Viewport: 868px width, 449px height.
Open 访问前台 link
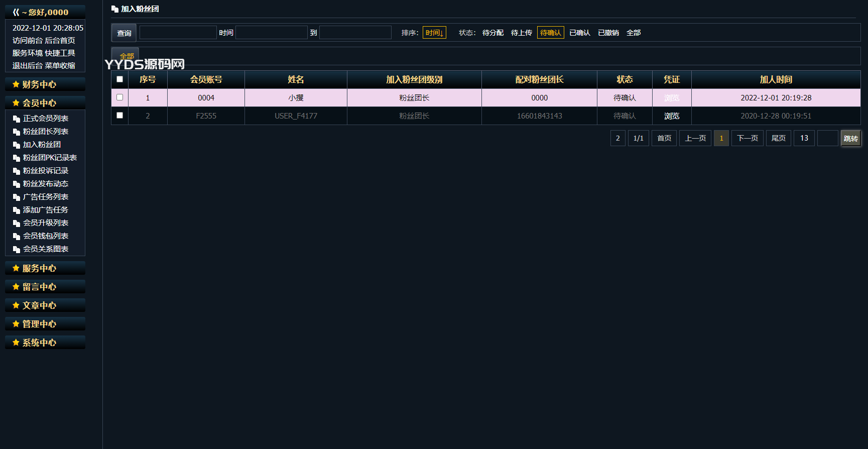[x=28, y=41]
